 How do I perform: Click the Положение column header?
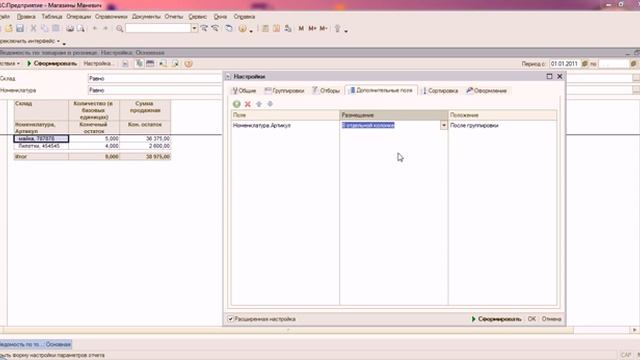pos(502,115)
